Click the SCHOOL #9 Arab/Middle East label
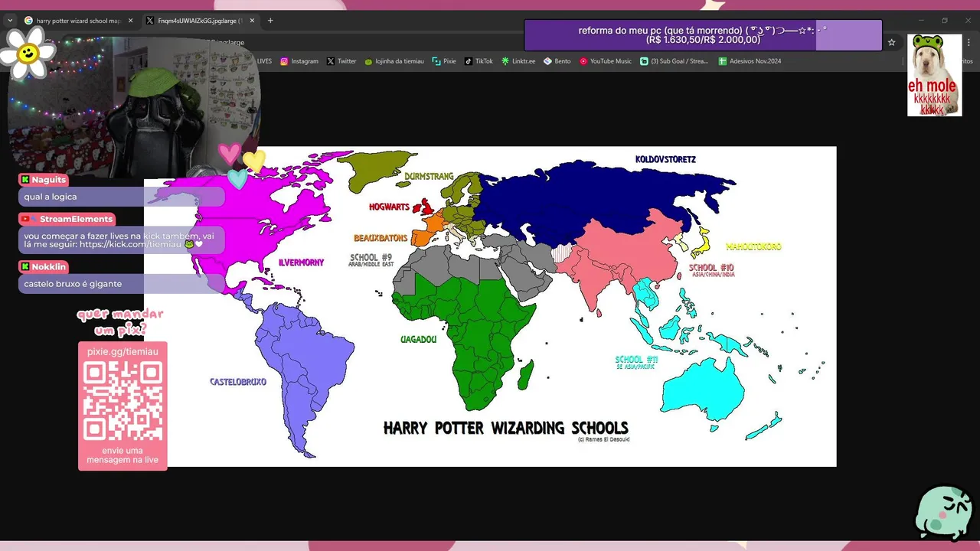980x551 pixels. point(371,260)
